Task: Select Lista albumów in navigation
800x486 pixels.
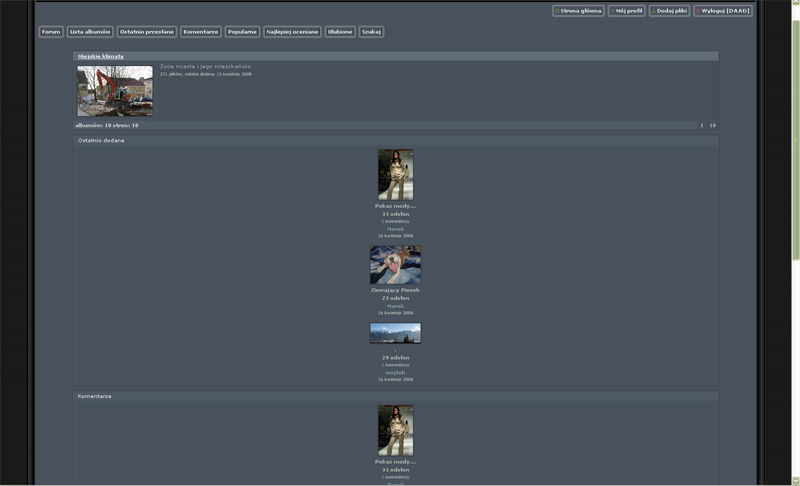Action: pos(90,32)
